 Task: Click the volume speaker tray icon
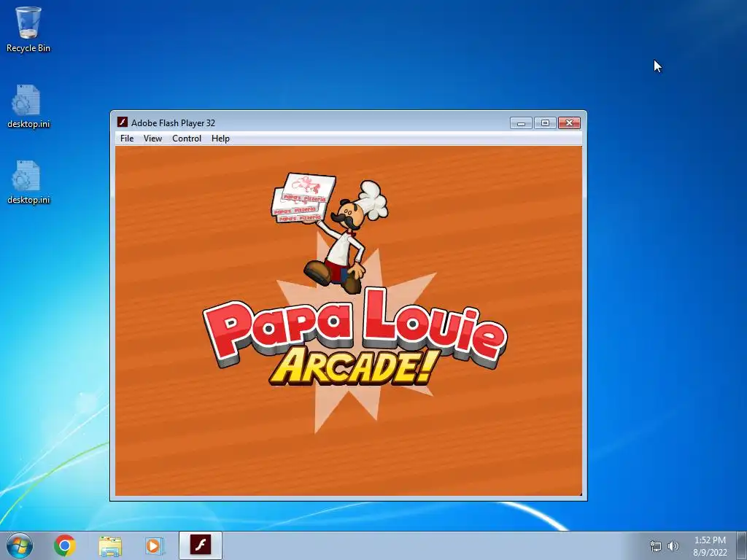click(x=673, y=546)
